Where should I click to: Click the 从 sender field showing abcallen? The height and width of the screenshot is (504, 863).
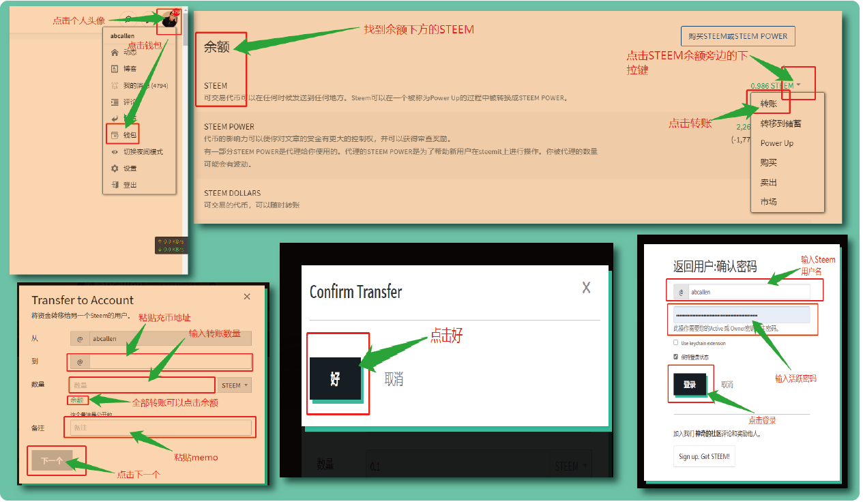[x=160, y=338]
